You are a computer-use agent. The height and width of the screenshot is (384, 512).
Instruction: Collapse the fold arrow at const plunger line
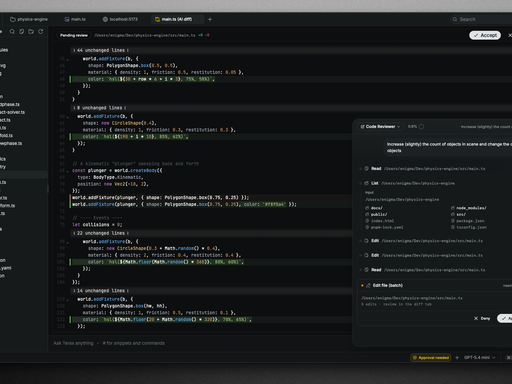pyautogui.click(x=68, y=171)
